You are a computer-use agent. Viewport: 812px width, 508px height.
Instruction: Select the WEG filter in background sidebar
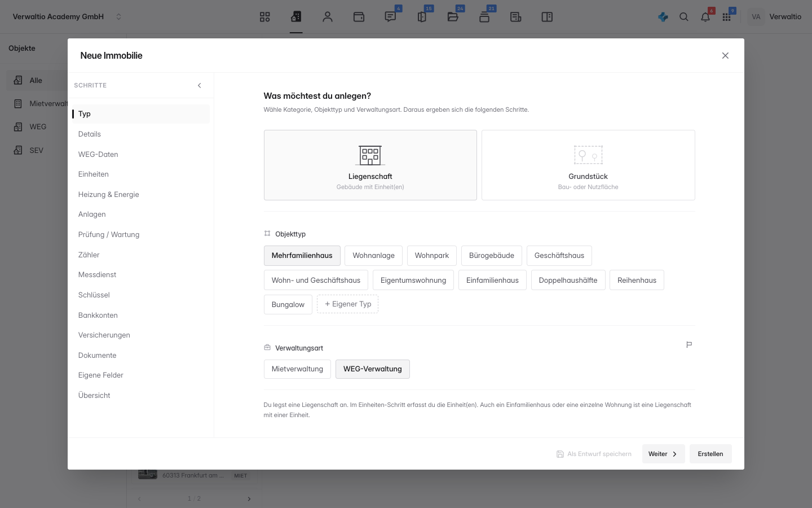37,126
